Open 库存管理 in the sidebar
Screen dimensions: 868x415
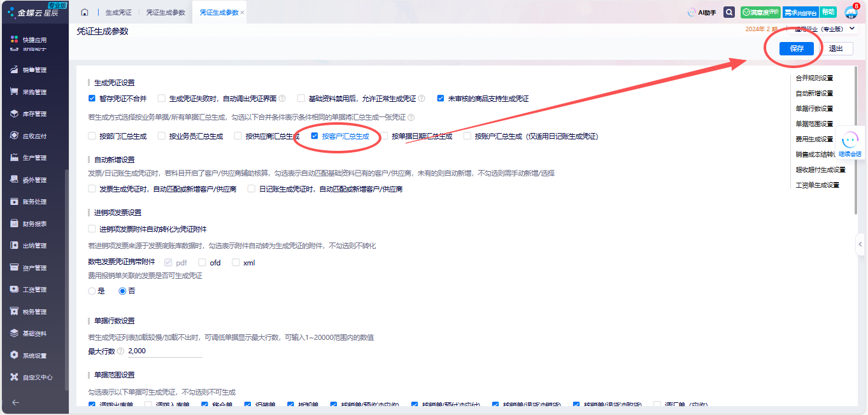[34, 114]
